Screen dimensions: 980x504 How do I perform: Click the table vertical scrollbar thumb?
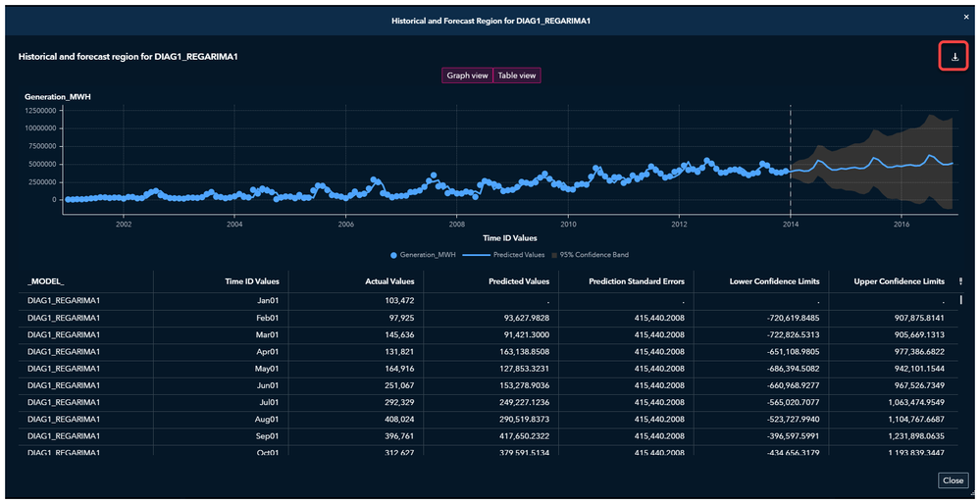961,299
